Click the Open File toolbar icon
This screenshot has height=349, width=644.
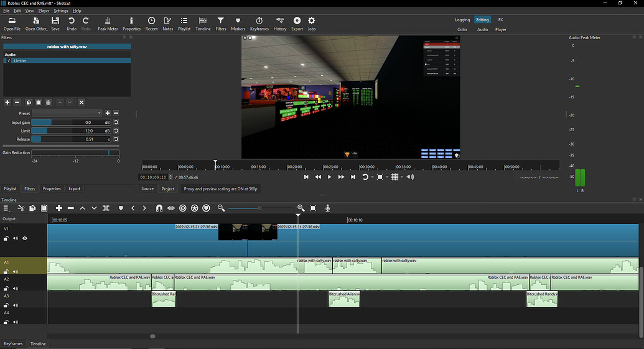tap(12, 24)
